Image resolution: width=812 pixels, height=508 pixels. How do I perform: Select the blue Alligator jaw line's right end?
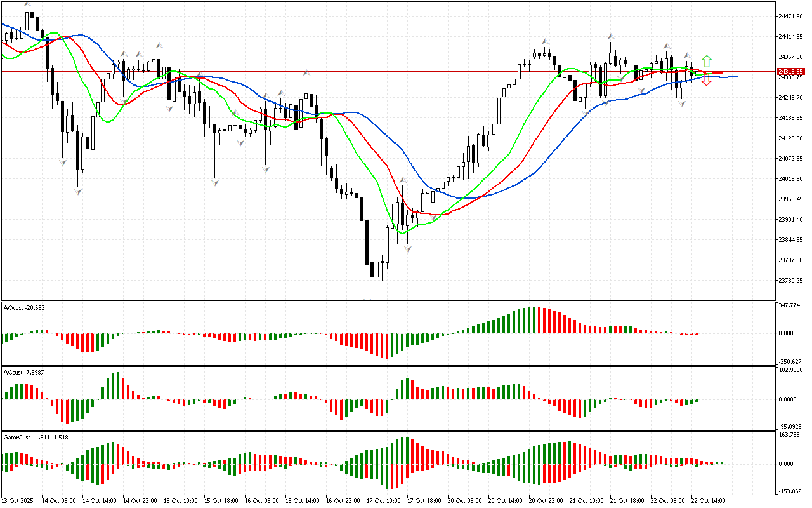point(735,77)
